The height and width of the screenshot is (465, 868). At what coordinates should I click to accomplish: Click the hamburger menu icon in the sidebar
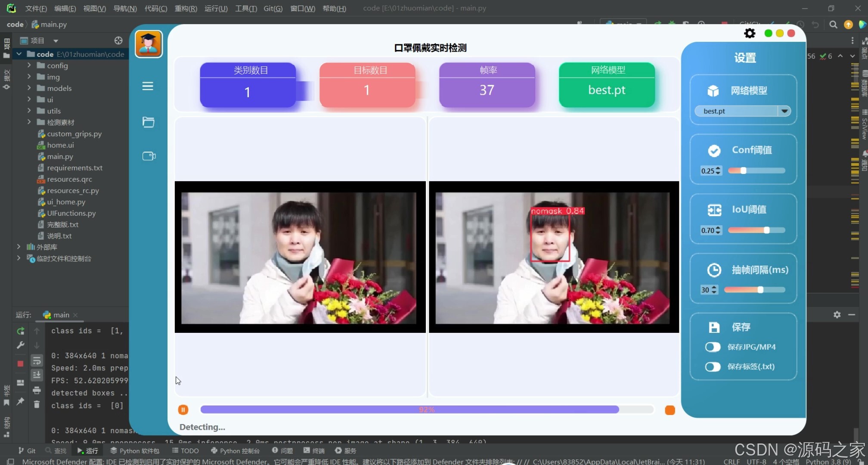tap(148, 86)
